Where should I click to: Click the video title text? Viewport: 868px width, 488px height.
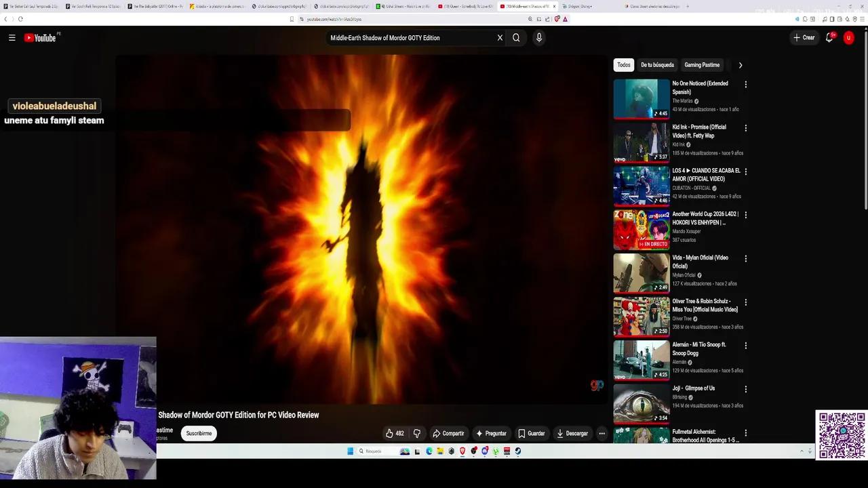[x=238, y=415]
